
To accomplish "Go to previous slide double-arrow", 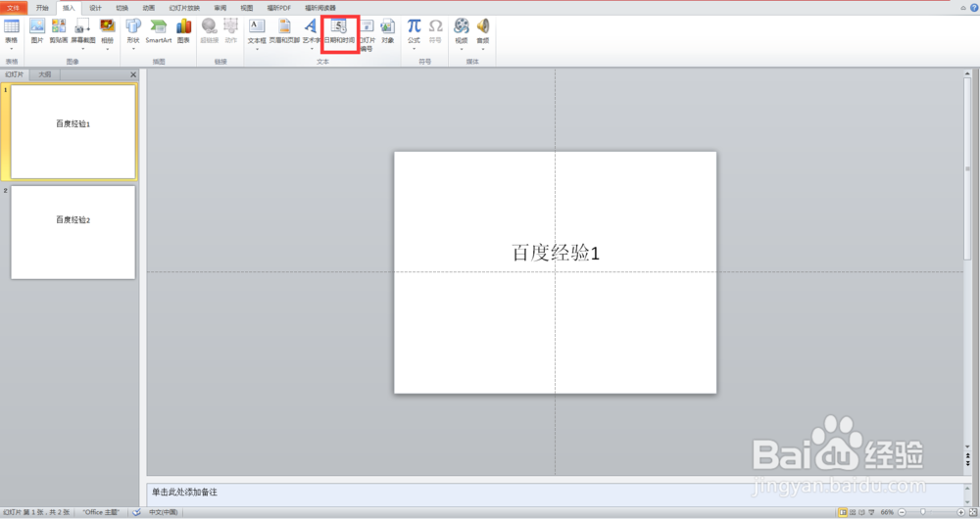I will point(967,455).
